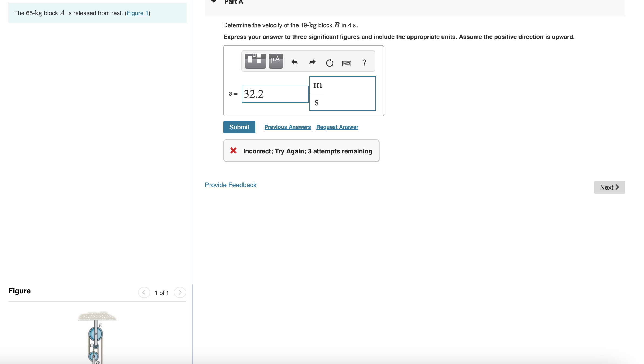Reset the answer with circular arrow
The height and width of the screenshot is (364, 644).
pyautogui.click(x=330, y=63)
